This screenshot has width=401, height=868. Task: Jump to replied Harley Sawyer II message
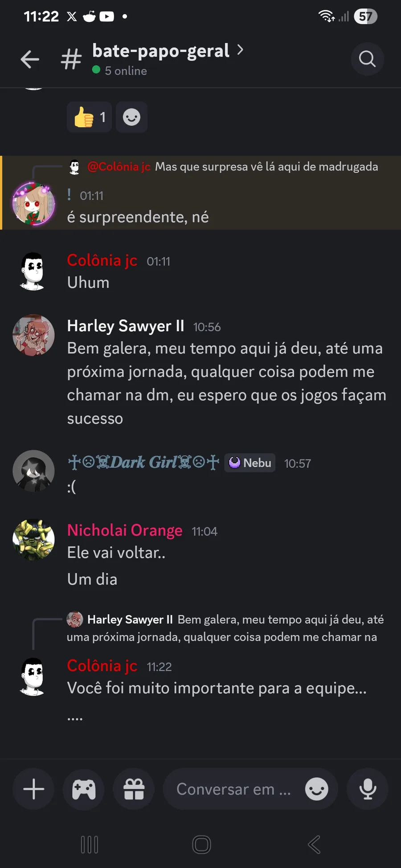pyautogui.click(x=225, y=628)
